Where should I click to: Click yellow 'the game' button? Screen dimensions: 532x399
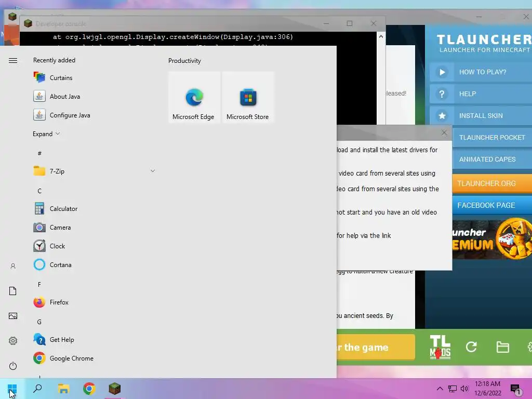pos(376,347)
